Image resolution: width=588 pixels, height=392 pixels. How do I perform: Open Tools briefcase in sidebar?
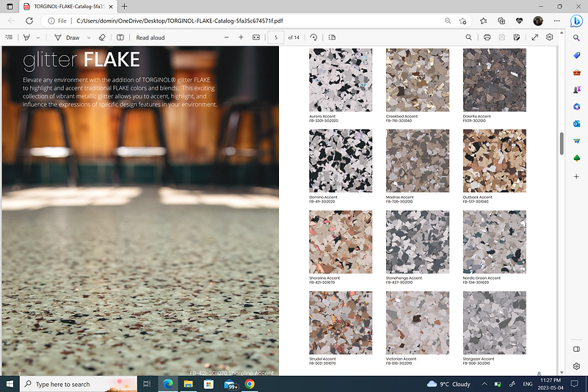coord(577,73)
